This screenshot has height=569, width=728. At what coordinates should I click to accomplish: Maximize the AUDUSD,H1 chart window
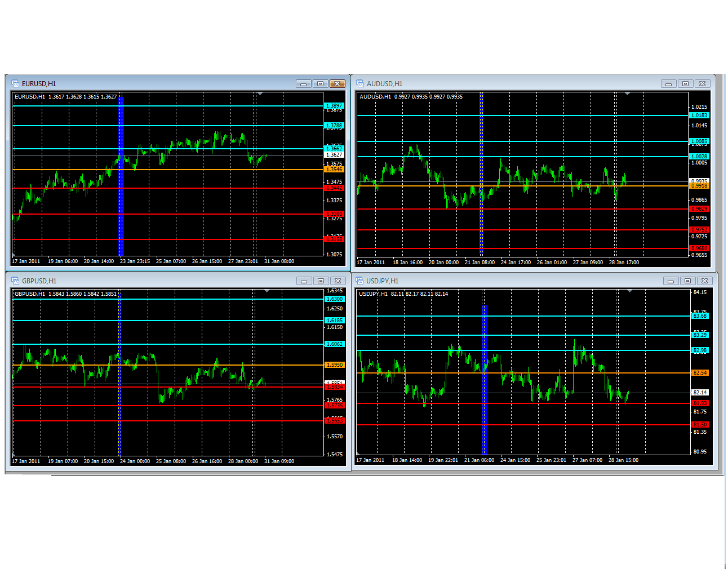click(686, 83)
